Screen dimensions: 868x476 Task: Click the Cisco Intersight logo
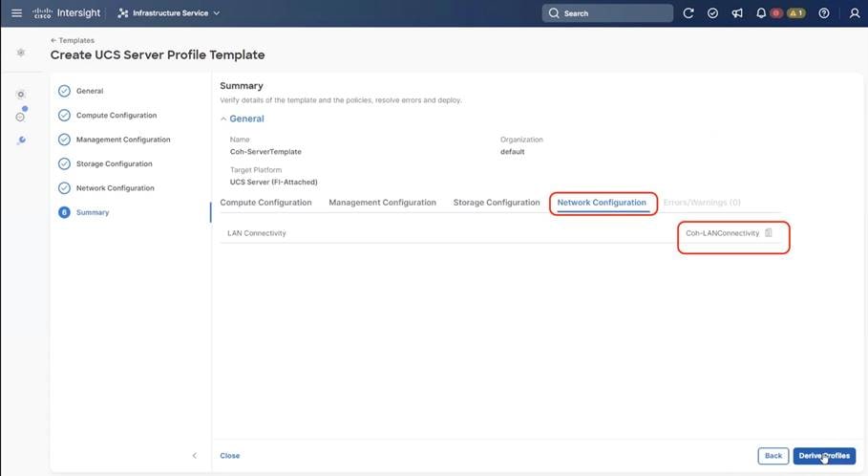click(x=67, y=12)
